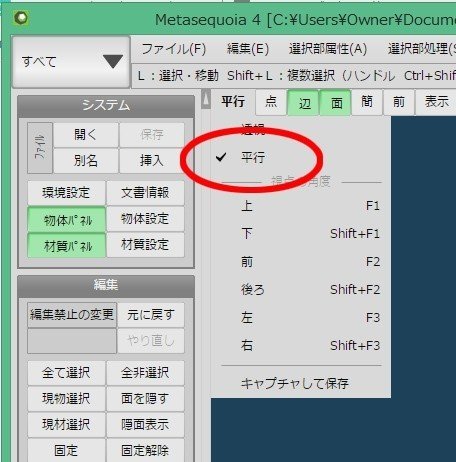Click the ファイル vertical label tab
The image size is (456, 462).
click(40, 148)
